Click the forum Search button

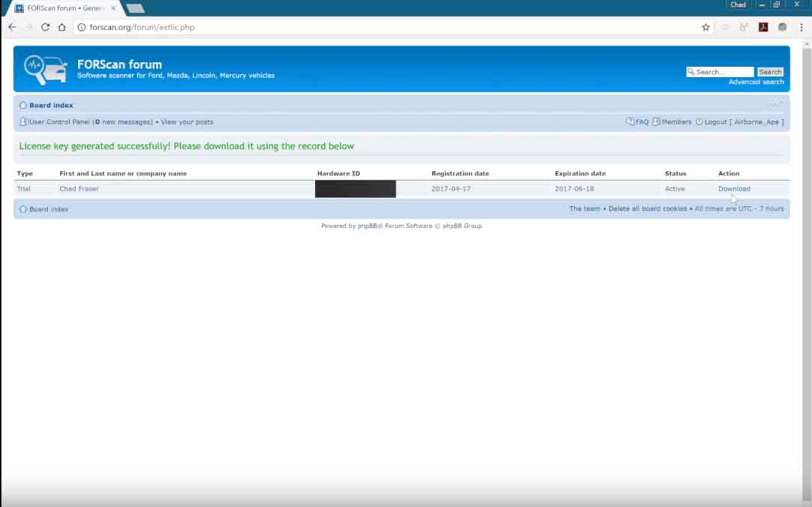(x=770, y=72)
